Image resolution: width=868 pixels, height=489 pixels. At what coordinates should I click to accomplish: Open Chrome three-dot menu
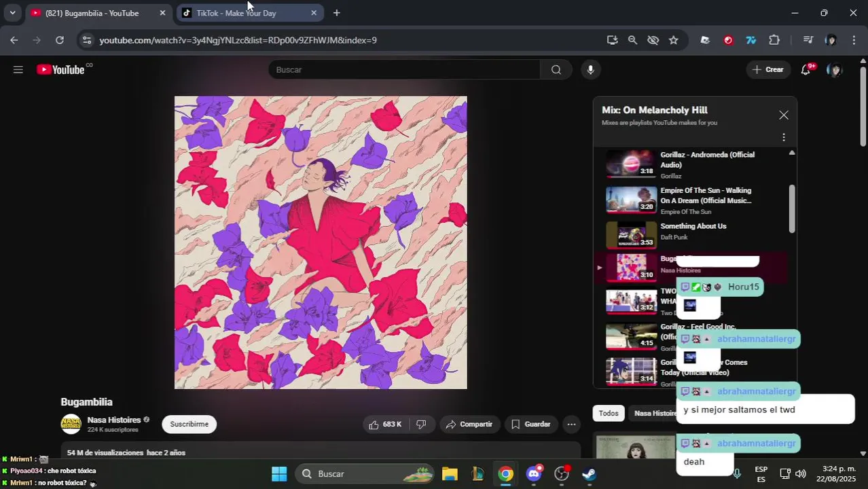[x=854, y=40]
